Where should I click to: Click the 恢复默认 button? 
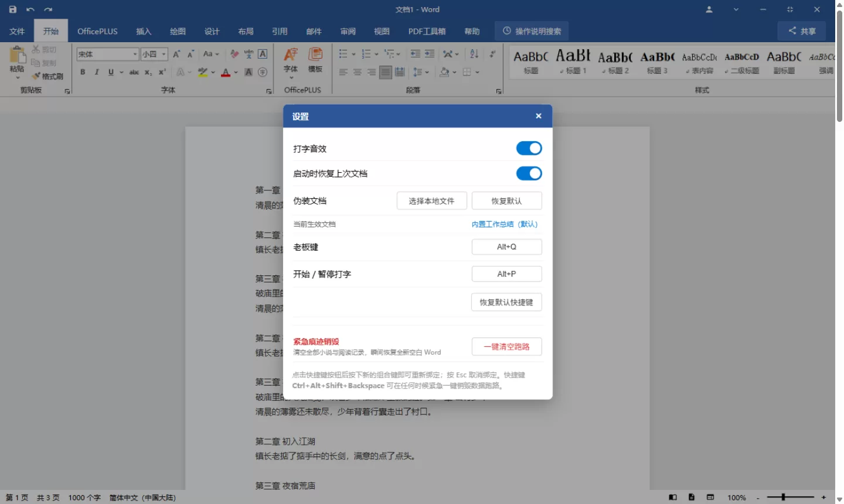507,200
